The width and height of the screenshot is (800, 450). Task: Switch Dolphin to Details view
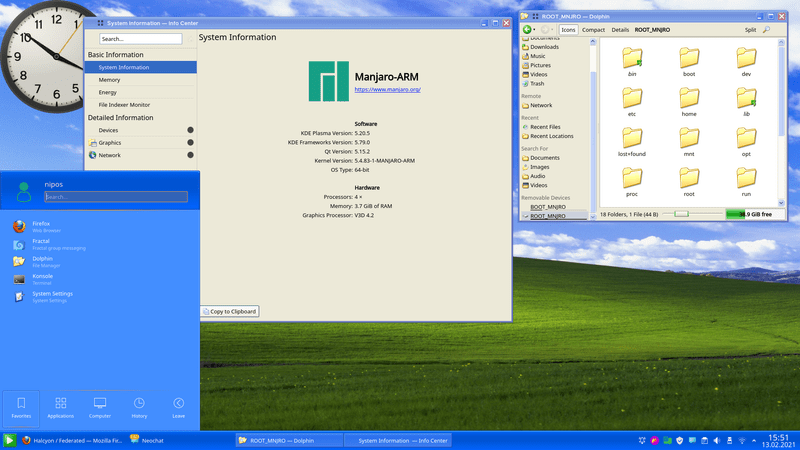point(620,30)
